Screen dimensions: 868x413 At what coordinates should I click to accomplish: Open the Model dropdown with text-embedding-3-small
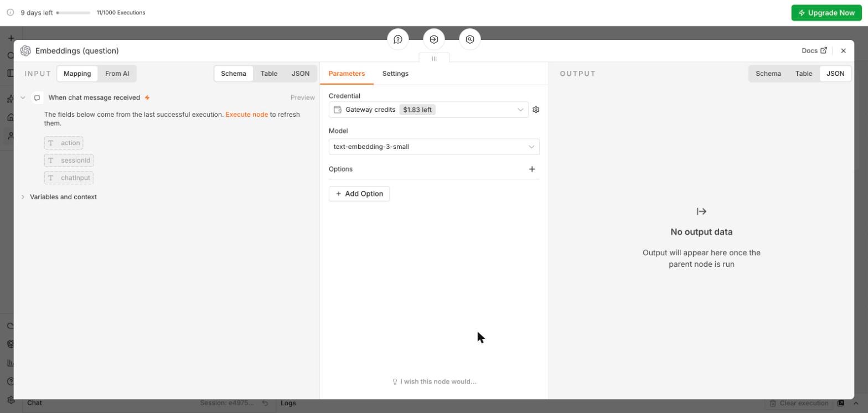tap(434, 147)
